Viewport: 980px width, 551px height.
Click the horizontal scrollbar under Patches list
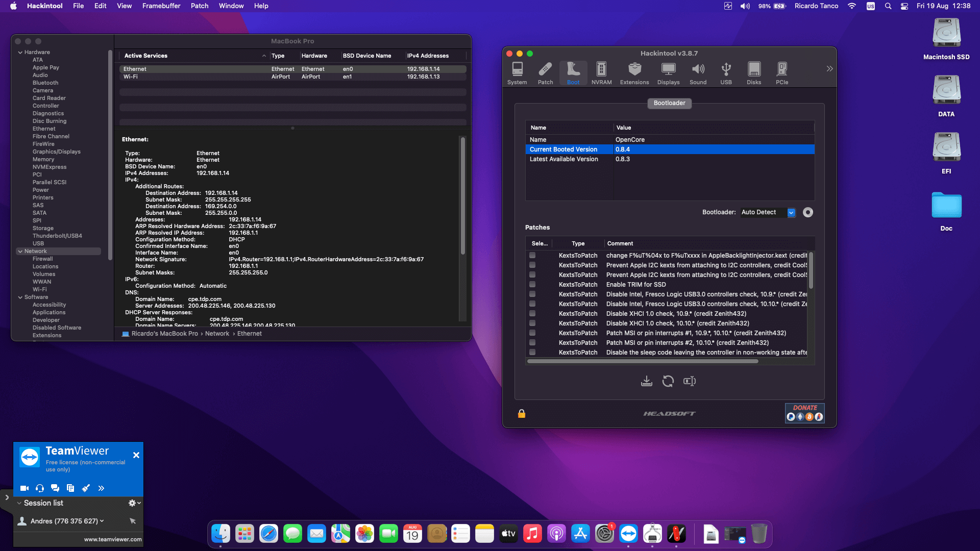643,361
